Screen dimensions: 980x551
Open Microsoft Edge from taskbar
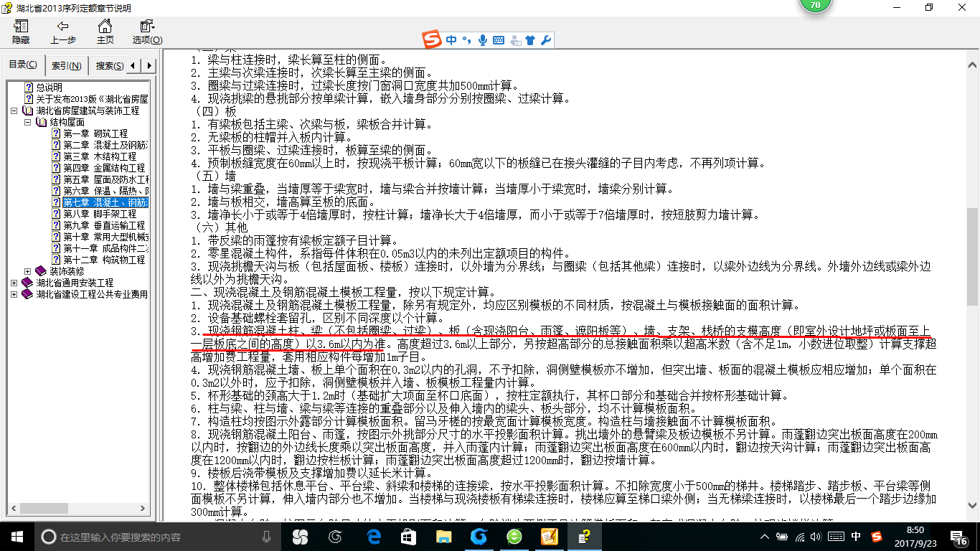(374, 537)
